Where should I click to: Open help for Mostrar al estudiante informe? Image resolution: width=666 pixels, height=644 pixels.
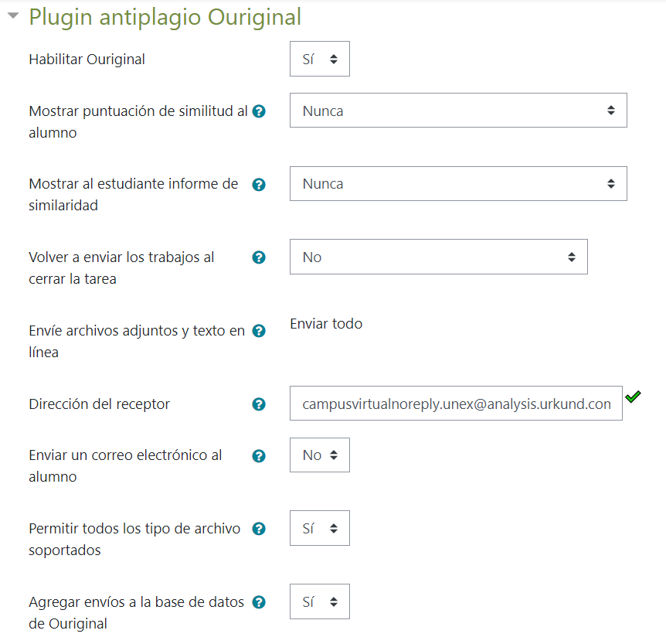tap(260, 185)
